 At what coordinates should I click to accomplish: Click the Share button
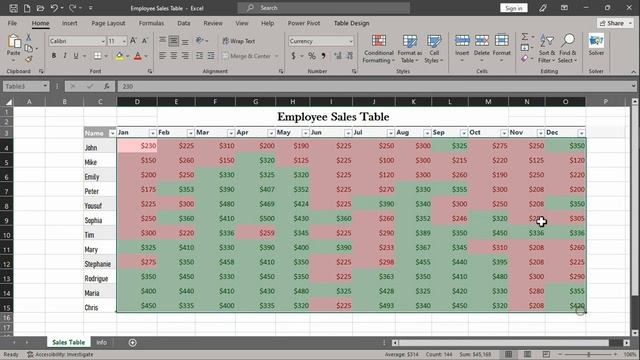click(x=615, y=23)
